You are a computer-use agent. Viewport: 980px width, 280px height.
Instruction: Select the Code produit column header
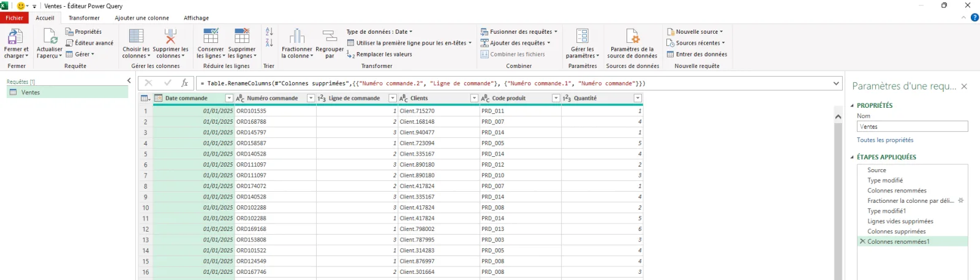tap(521, 98)
